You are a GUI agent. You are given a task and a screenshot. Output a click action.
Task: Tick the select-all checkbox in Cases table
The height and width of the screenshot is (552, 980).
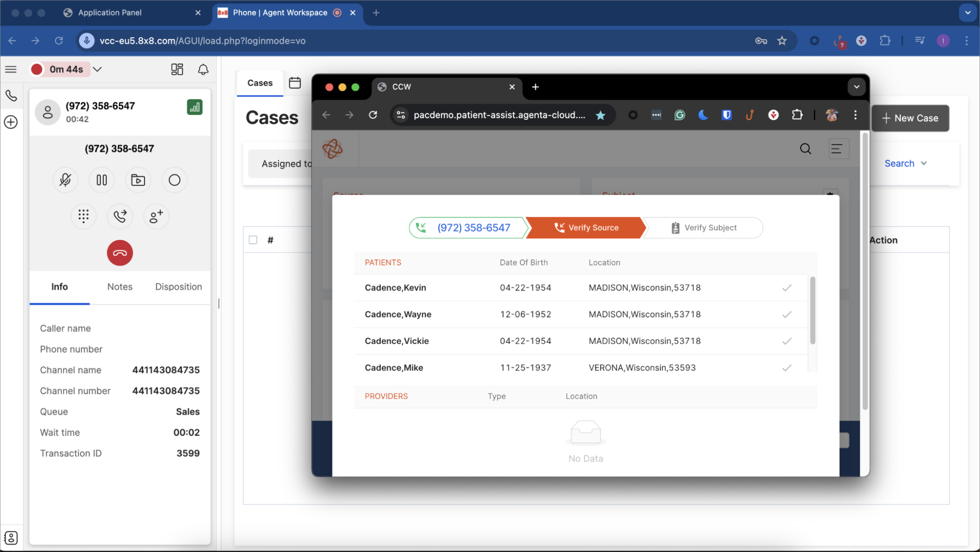pyautogui.click(x=253, y=240)
